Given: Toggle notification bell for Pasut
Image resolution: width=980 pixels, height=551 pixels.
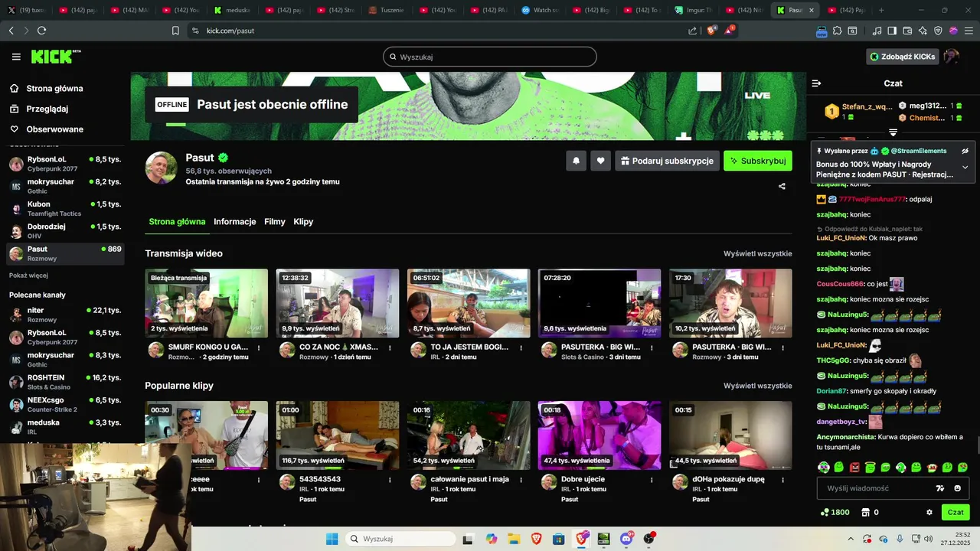Looking at the screenshot, I should [x=576, y=161].
